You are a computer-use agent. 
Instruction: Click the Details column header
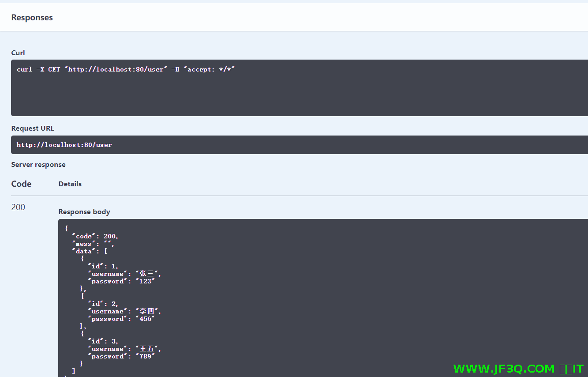[x=70, y=184]
